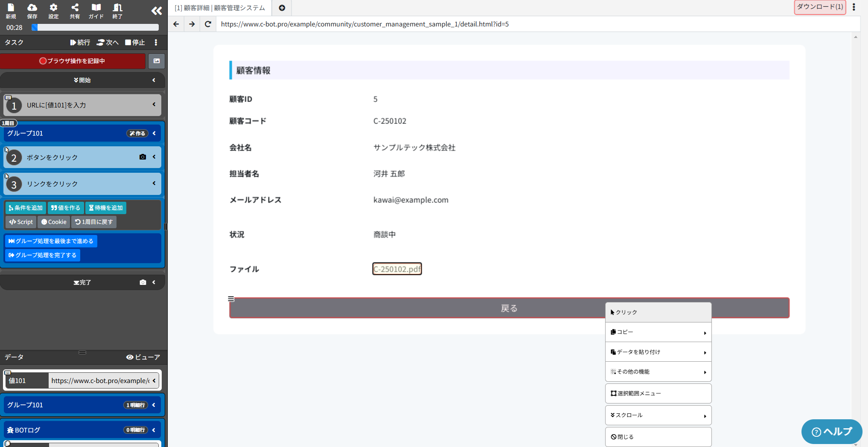Click camera icon on 完了 row
Viewport: 868px width, 447px height.
(x=143, y=282)
